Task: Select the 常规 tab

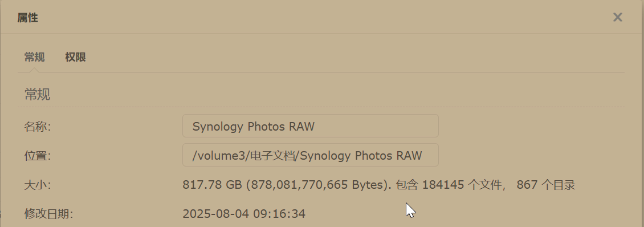Action: (x=35, y=57)
